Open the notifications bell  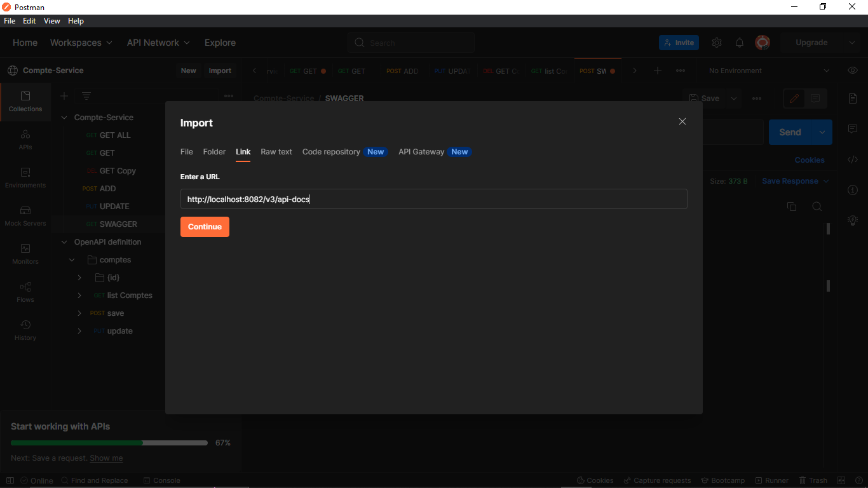pos(740,43)
